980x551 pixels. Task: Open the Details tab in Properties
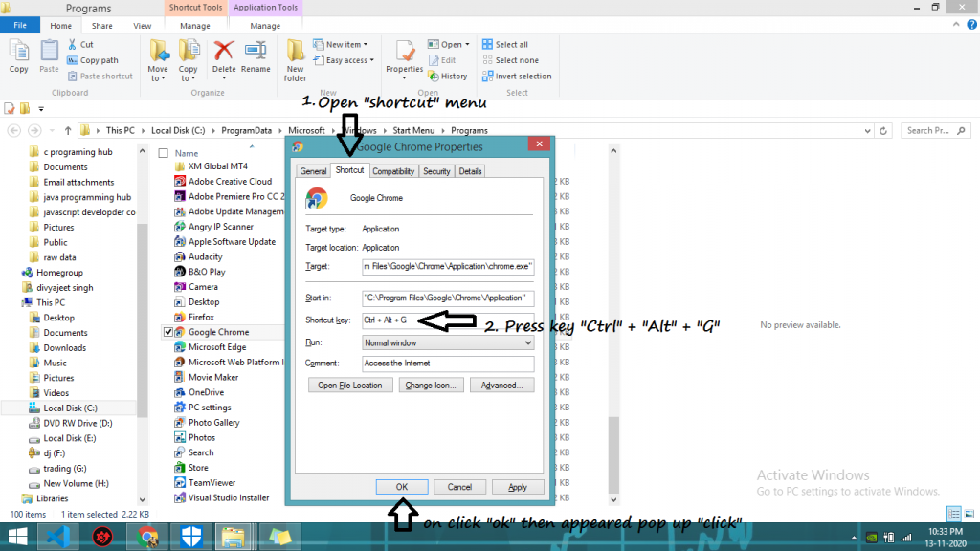coord(470,171)
